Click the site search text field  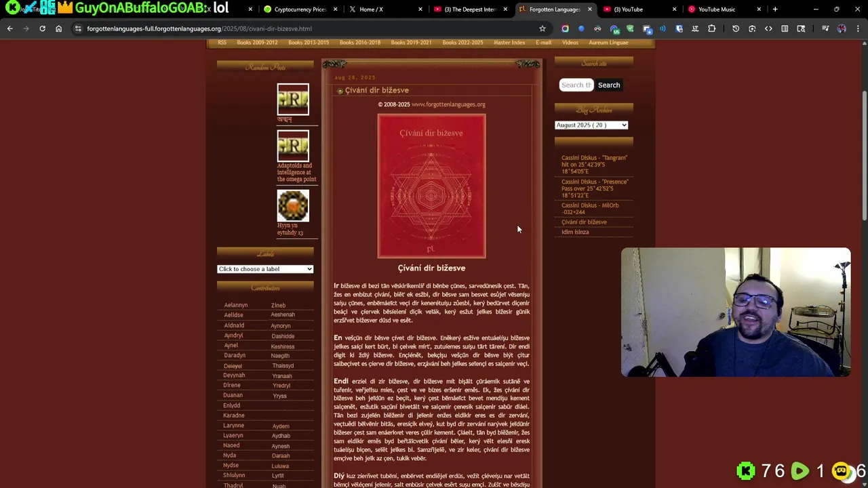576,85
